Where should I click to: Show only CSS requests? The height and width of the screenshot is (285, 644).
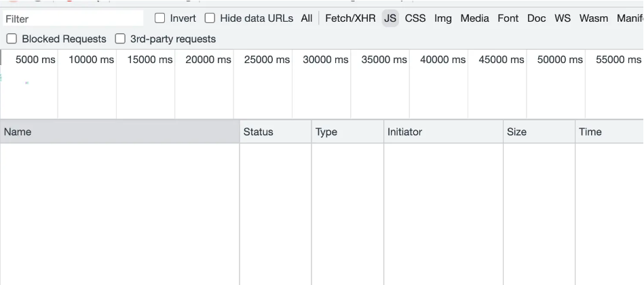[415, 18]
